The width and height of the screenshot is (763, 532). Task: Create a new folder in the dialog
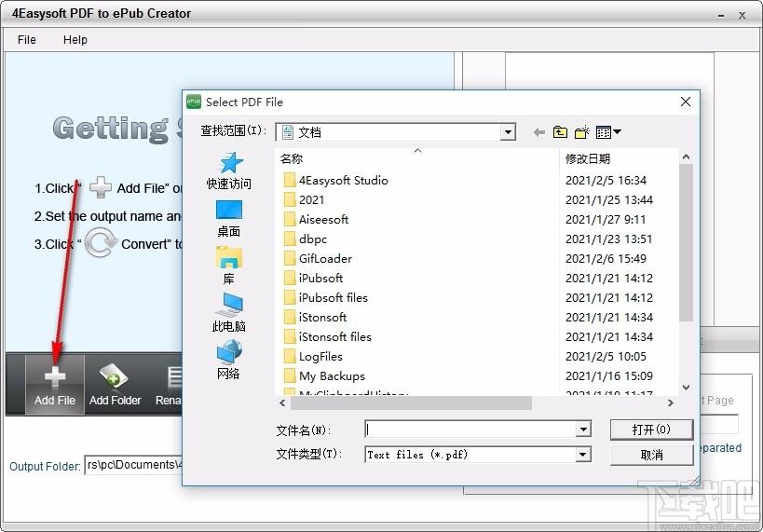(x=582, y=132)
